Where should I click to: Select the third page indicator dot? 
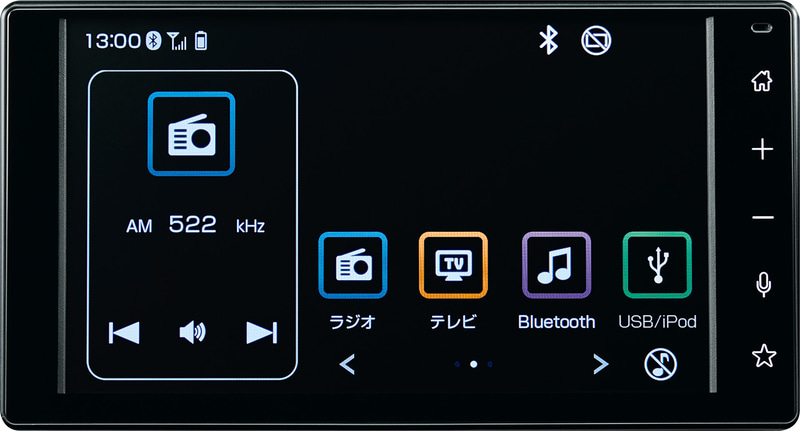click(x=490, y=364)
